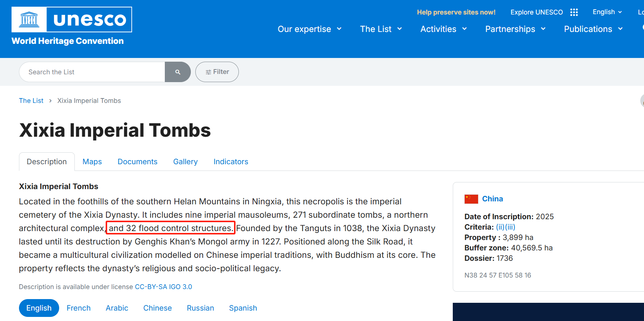Click the Help preserve sites now link

[456, 12]
